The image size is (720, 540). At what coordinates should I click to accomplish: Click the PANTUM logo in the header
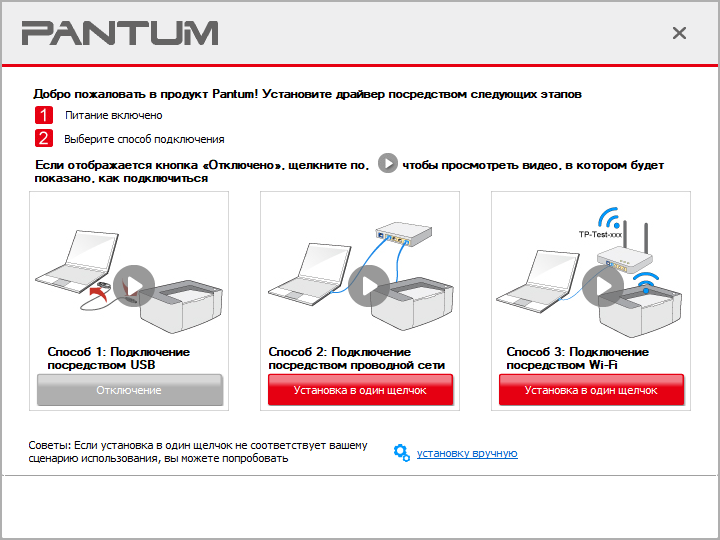point(120,33)
